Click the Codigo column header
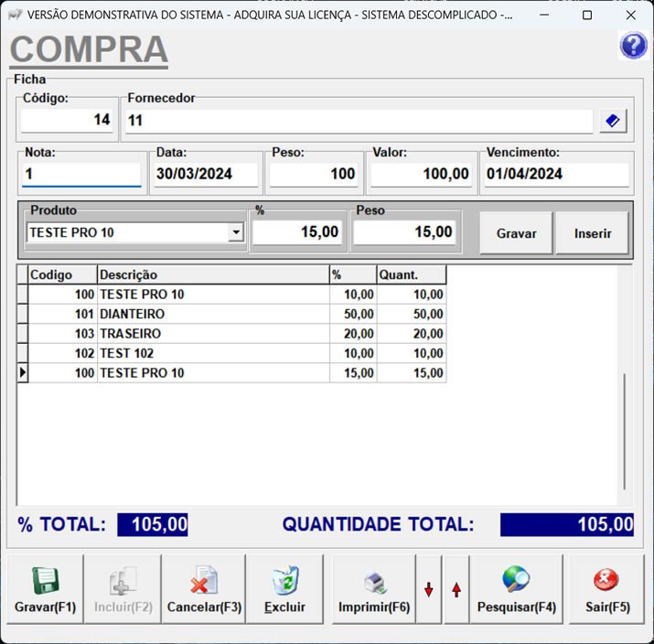 click(x=62, y=274)
